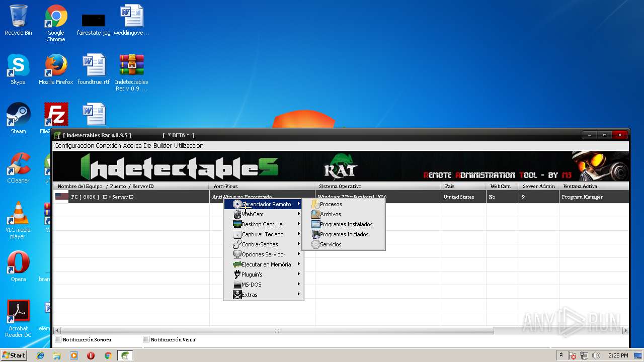Click the Programas Iniciados icon
The image size is (644, 362).
pos(315,234)
